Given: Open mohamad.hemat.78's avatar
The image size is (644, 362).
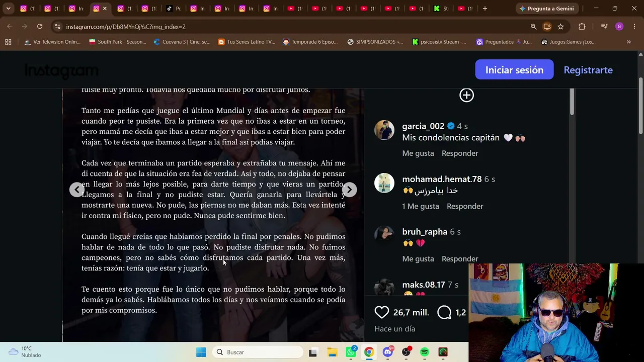Looking at the screenshot, I should pyautogui.click(x=384, y=183).
